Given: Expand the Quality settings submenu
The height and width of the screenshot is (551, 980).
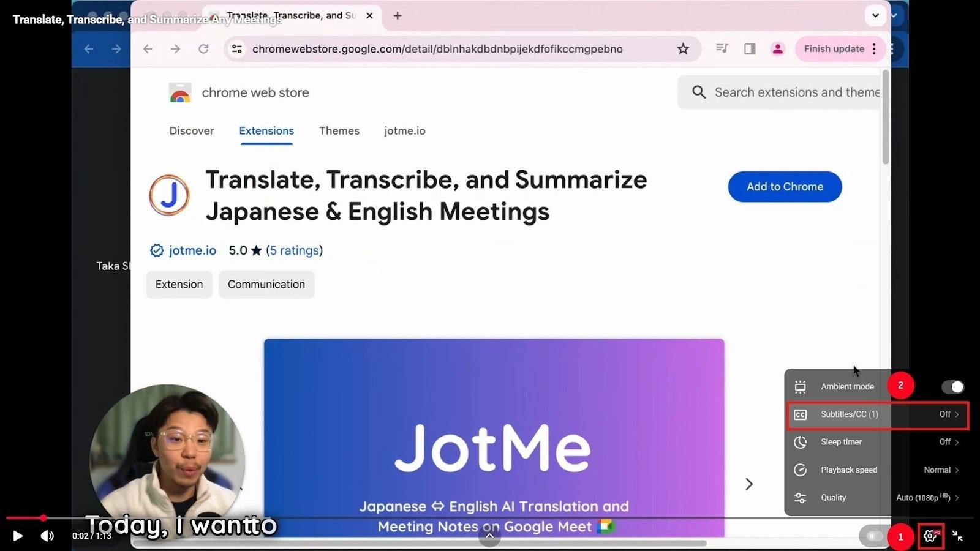Looking at the screenshot, I should [x=876, y=497].
